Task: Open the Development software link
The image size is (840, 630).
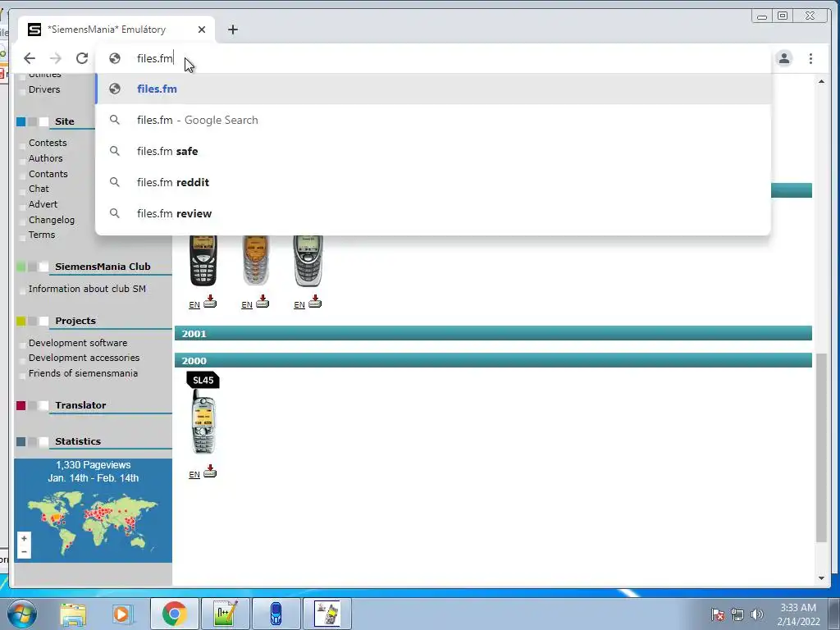Action: pyautogui.click(x=78, y=343)
